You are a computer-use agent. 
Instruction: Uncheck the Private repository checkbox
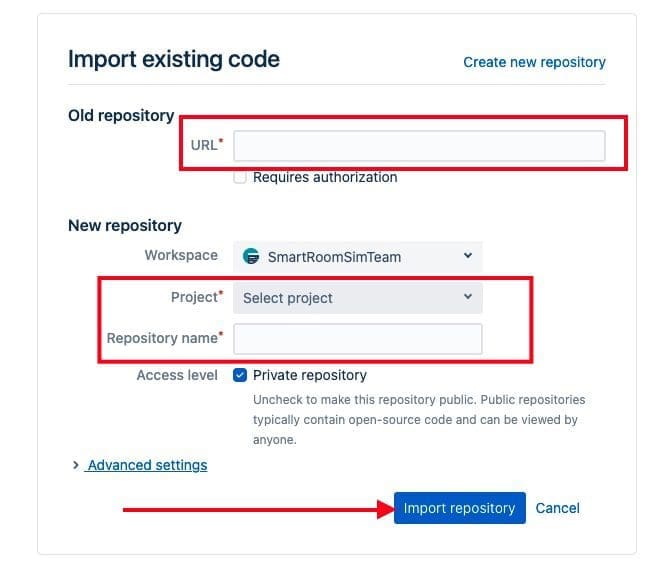point(240,375)
